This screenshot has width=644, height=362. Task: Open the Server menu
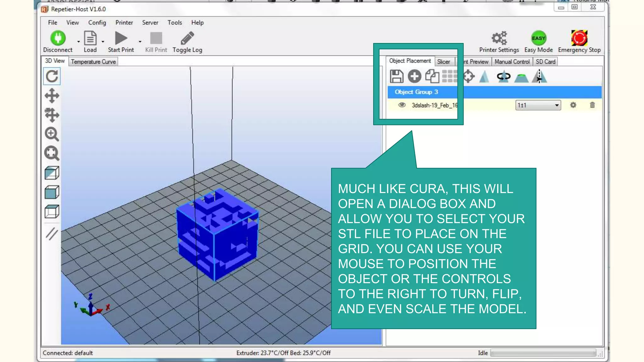click(150, 23)
